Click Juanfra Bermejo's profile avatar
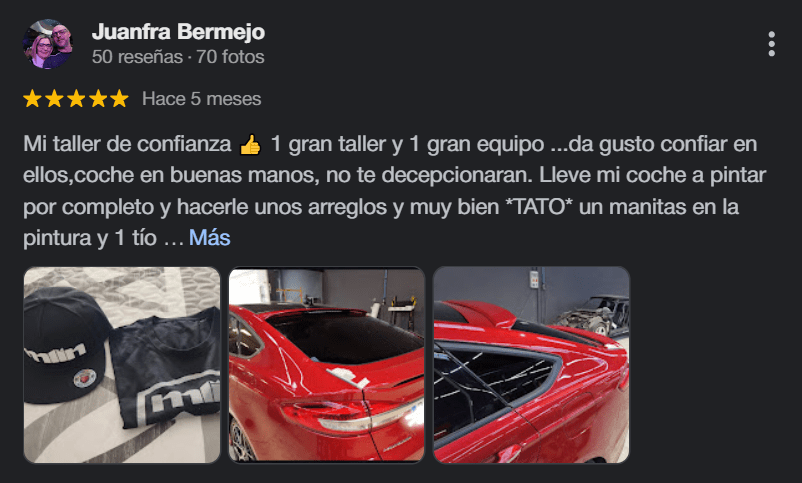The image size is (802, 483). 48,44
